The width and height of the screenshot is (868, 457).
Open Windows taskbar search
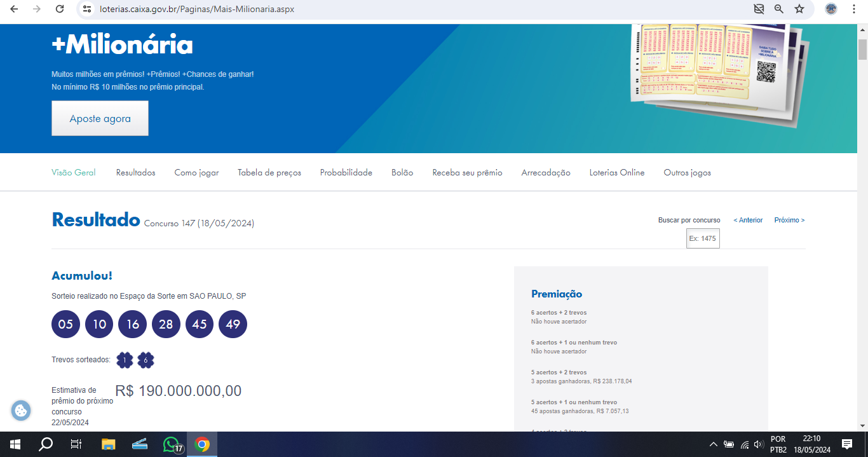coord(46,444)
